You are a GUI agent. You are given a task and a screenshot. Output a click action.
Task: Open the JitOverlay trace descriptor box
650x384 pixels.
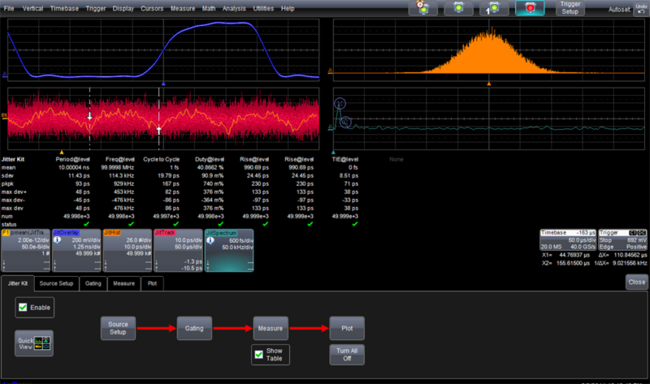tap(77, 250)
